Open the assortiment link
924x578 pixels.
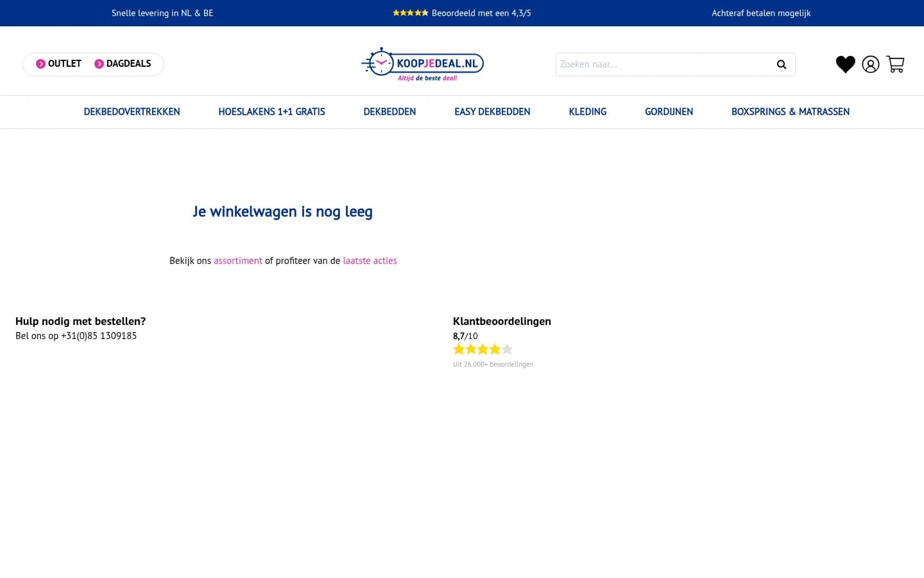point(238,261)
